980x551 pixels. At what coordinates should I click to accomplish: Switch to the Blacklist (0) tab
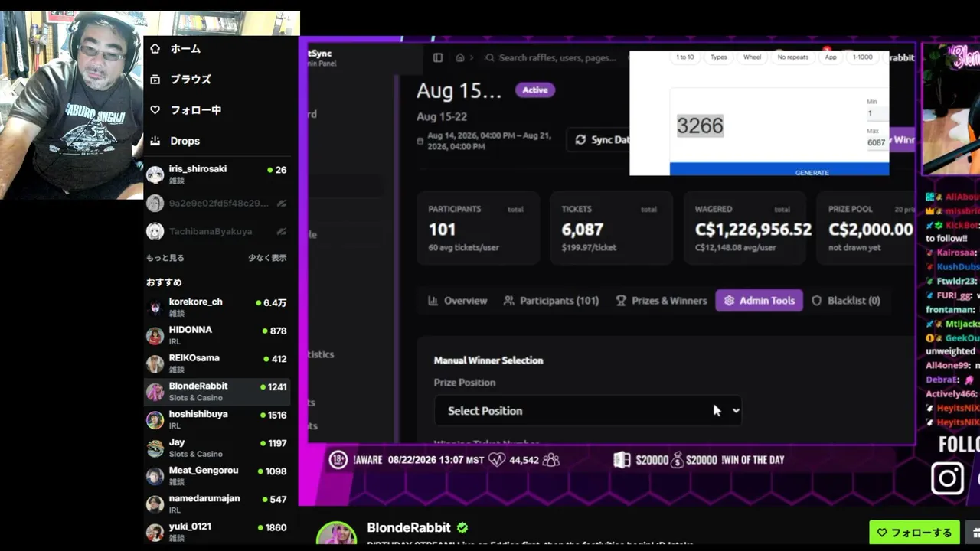(846, 301)
